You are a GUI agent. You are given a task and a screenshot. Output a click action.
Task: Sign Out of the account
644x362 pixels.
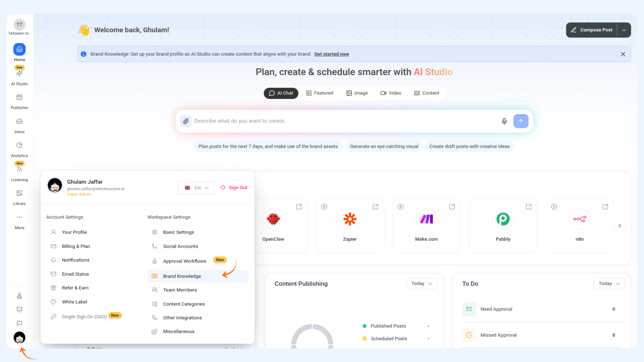pyautogui.click(x=234, y=188)
